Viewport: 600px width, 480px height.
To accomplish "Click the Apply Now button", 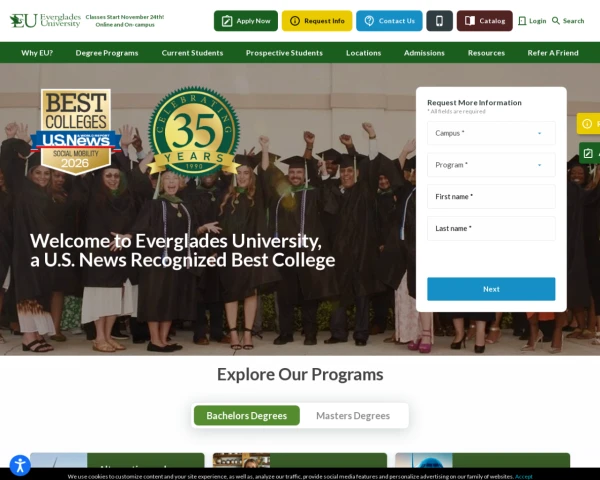I will [x=246, y=21].
